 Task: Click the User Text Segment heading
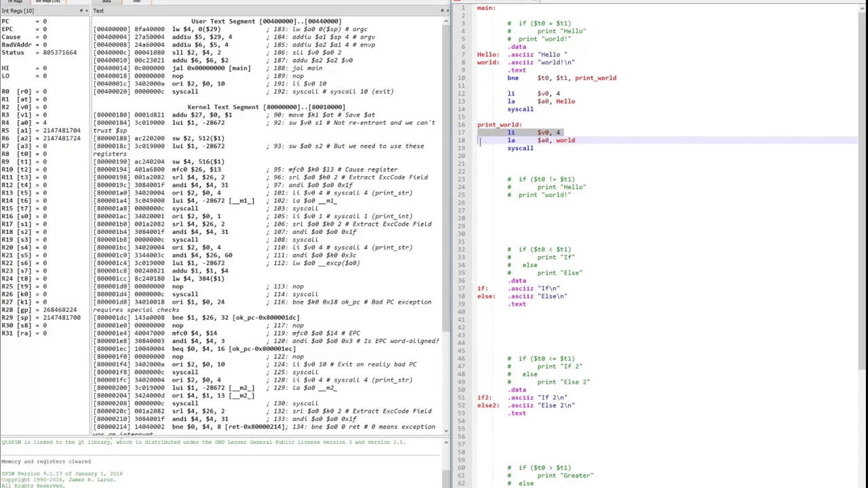point(267,21)
